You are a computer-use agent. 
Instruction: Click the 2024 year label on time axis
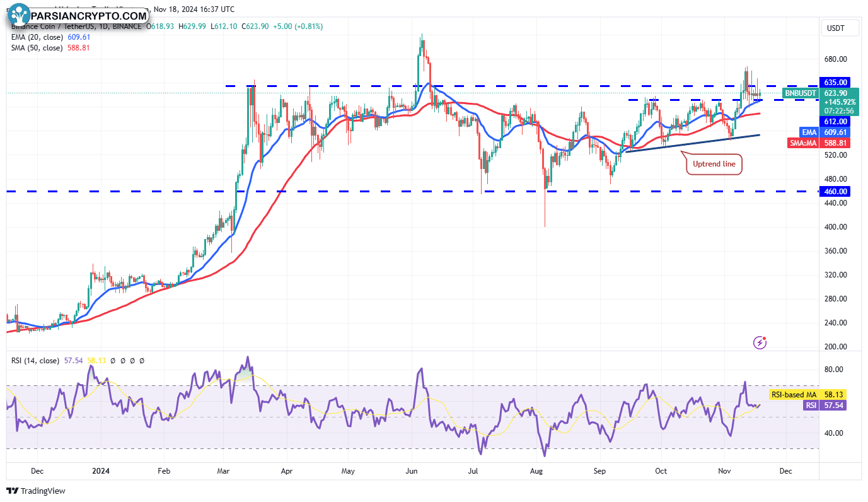tap(100, 470)
